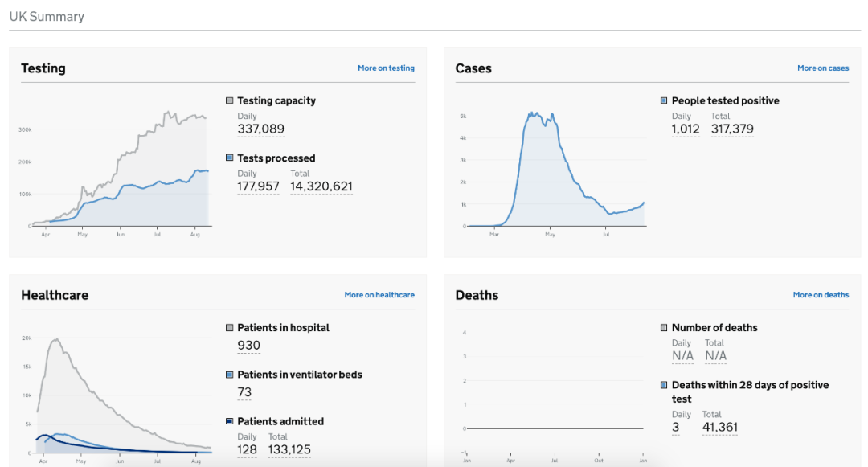The width and height of the screenshot is (868, 467).
Task: Click the Tests processed blue legend square
Action: (229, 158)
